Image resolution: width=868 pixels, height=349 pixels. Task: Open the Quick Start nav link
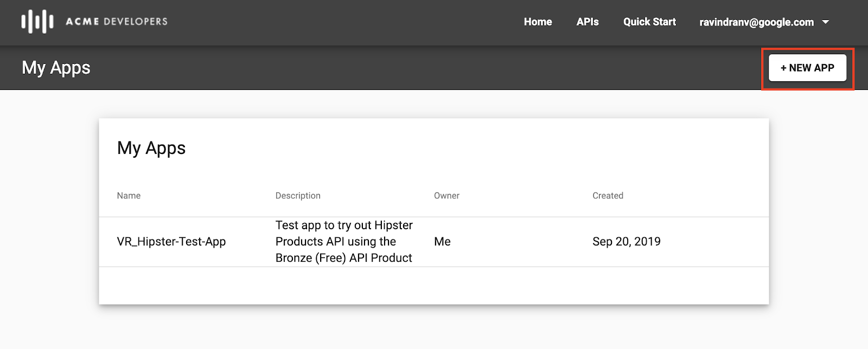649,22
